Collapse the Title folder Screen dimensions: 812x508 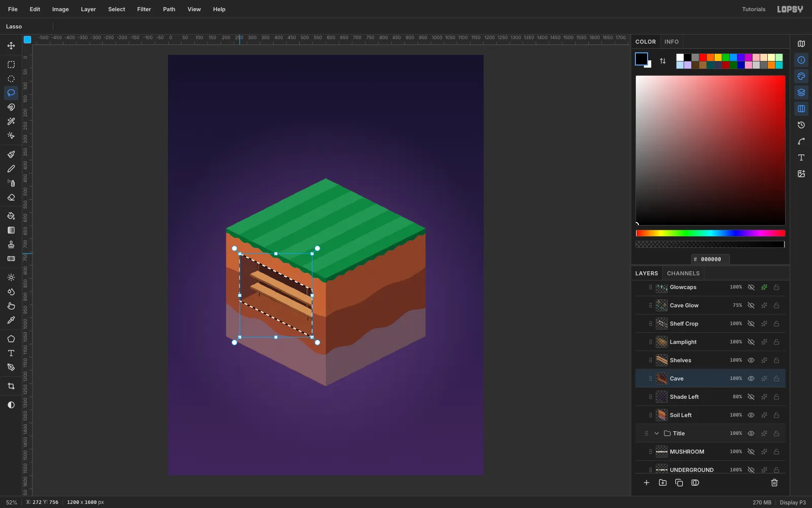[657, 433]
